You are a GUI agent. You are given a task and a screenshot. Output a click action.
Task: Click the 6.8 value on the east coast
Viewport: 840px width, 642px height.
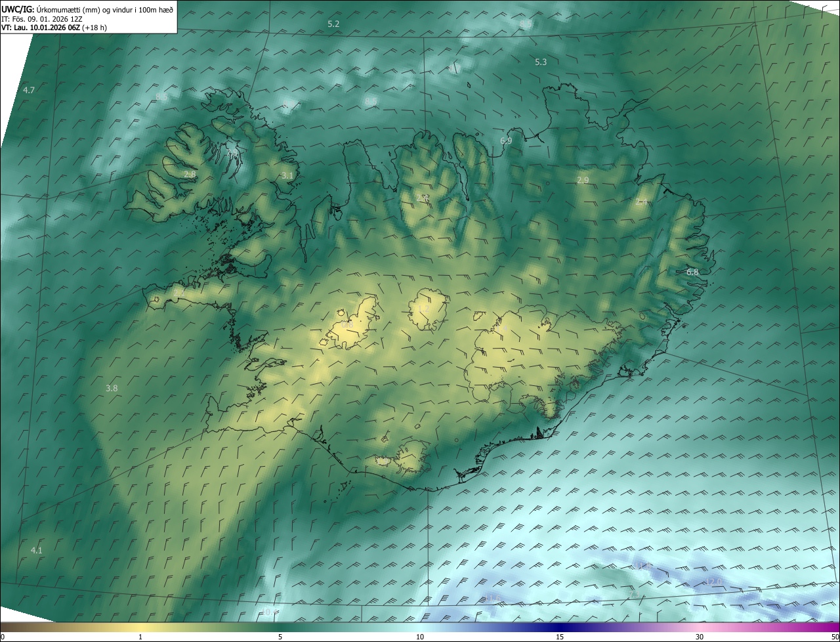coord(692,272)
